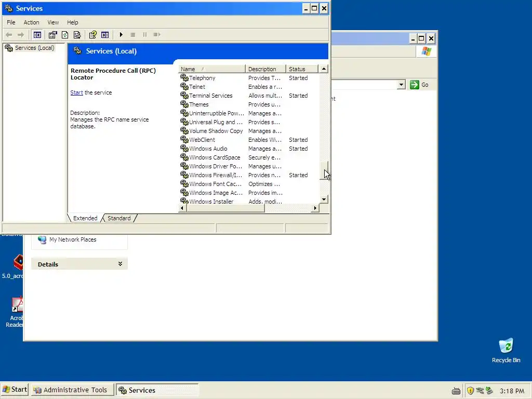Viewport: 532px width, 399px height.
Task: Toggle the Show/Hide Action Pane icon
Action: (x=105, y=35)
